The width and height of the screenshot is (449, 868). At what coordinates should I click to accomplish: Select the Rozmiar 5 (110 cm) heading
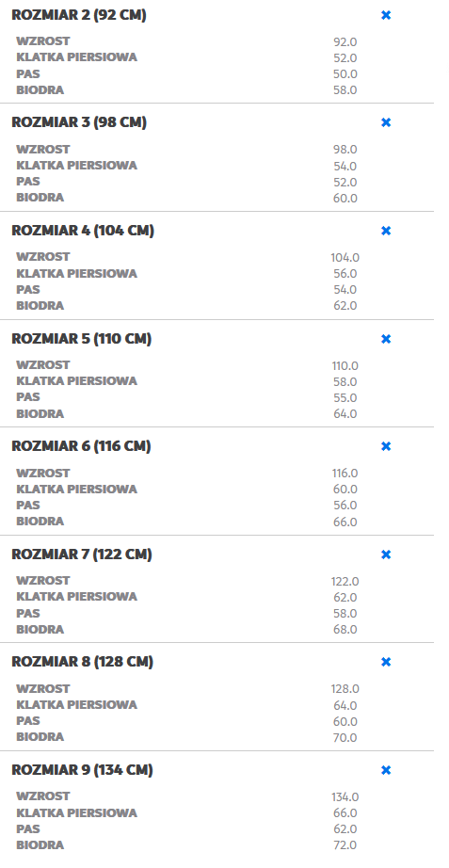(81, 339)
